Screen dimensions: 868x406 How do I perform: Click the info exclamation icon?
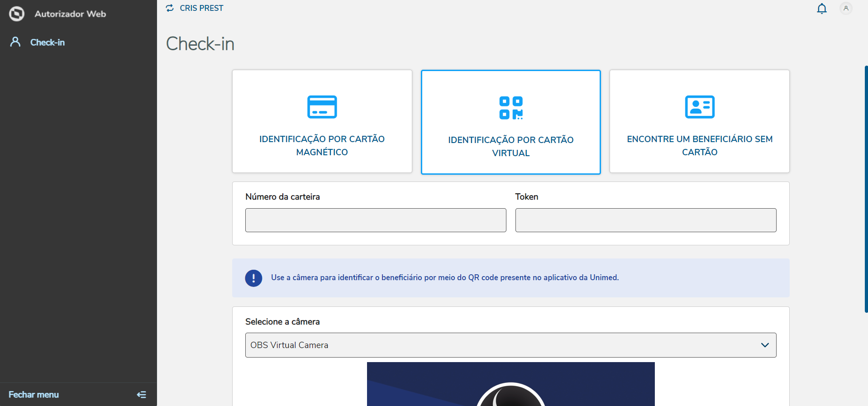pyautogui.click(x=253, y=278)
